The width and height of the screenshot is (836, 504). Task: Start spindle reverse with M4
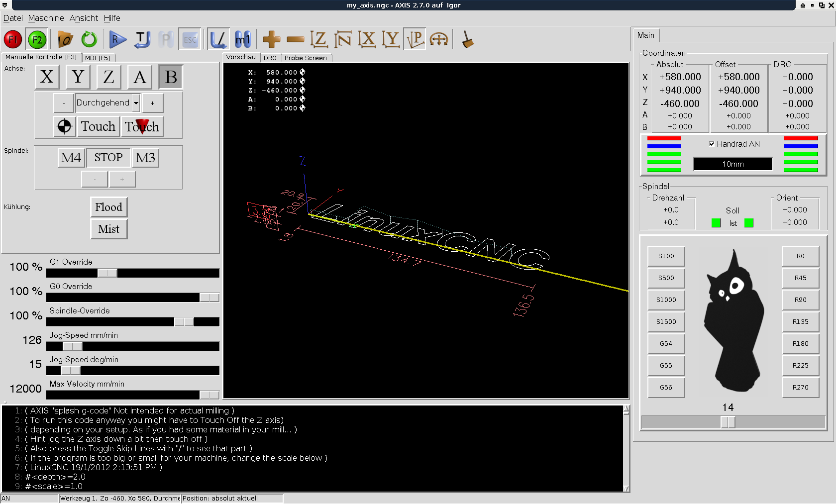(x=71, y=158)
